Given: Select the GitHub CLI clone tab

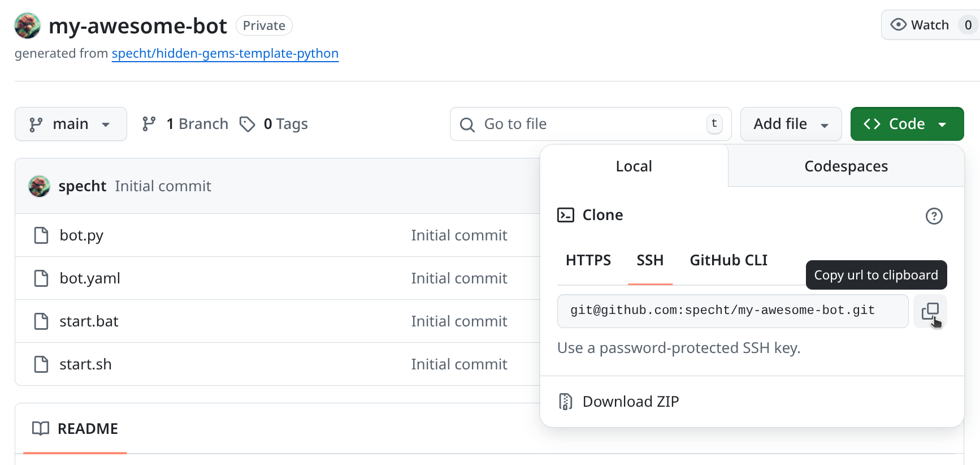Looking at the screenshot, I should click(x=729, y=260).
